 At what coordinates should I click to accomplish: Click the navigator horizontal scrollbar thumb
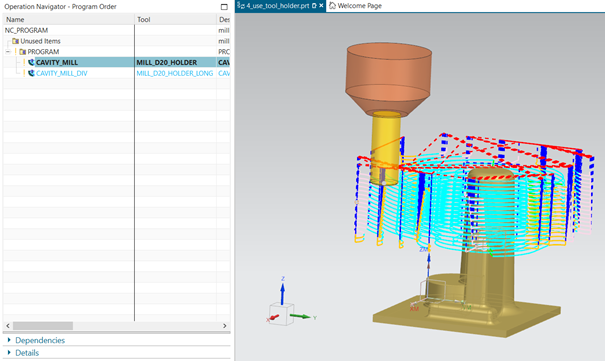pos(43,326)
